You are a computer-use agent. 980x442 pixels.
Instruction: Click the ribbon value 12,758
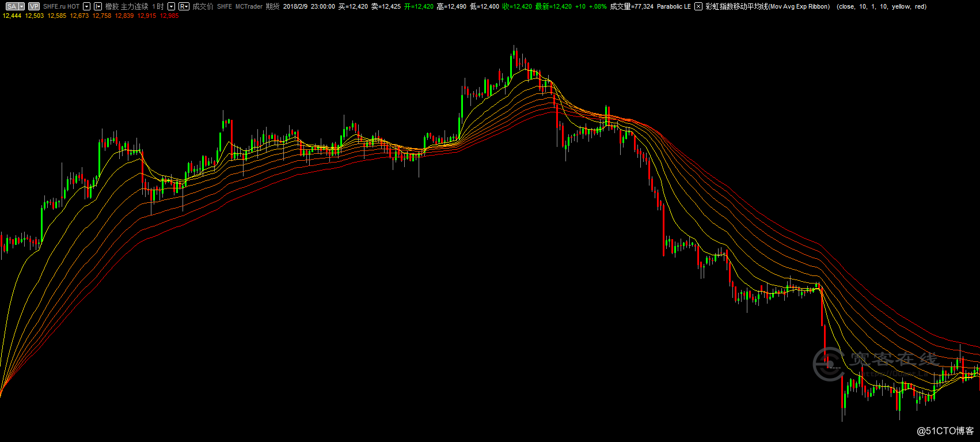click(x=102, y=16)
